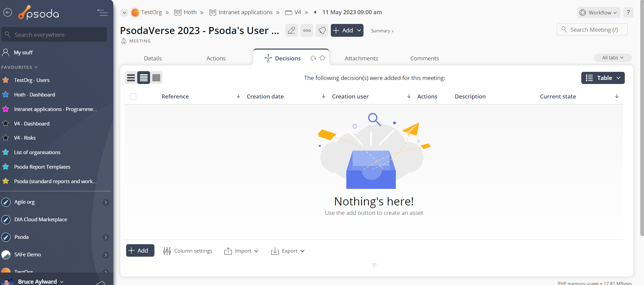
Task: Click the Search Meeting field
Action: point(592,30)
